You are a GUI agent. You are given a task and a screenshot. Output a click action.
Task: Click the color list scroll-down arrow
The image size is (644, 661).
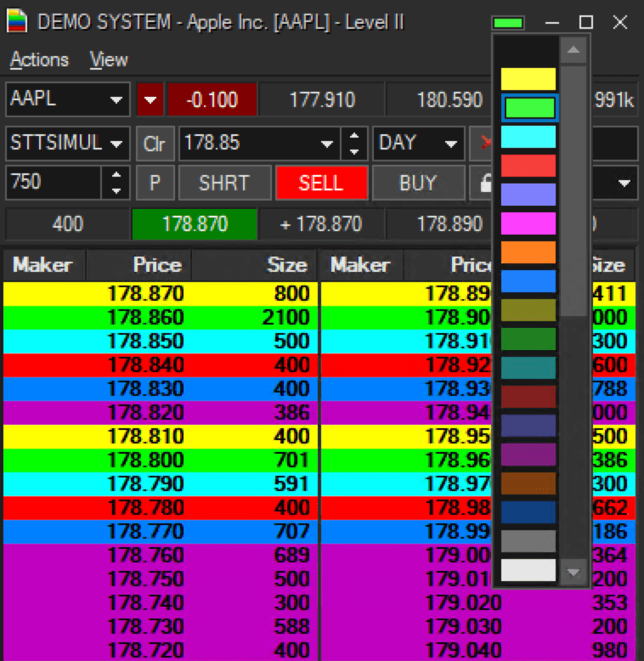(573, 573)
